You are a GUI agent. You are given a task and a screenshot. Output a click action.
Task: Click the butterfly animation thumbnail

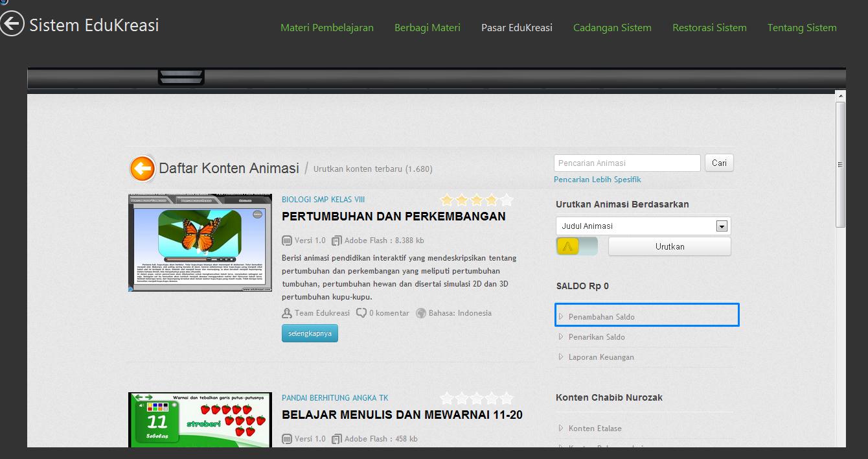(200, 242)
